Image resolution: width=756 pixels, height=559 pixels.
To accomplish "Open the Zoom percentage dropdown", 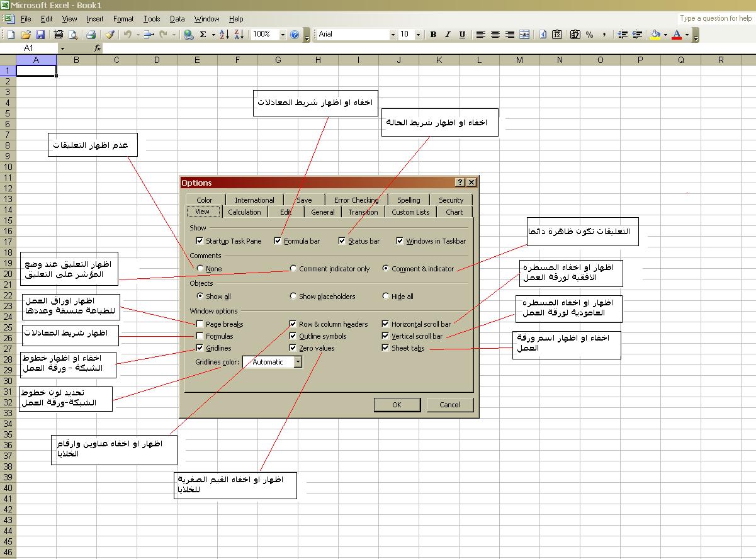I will tap(283, 35).
